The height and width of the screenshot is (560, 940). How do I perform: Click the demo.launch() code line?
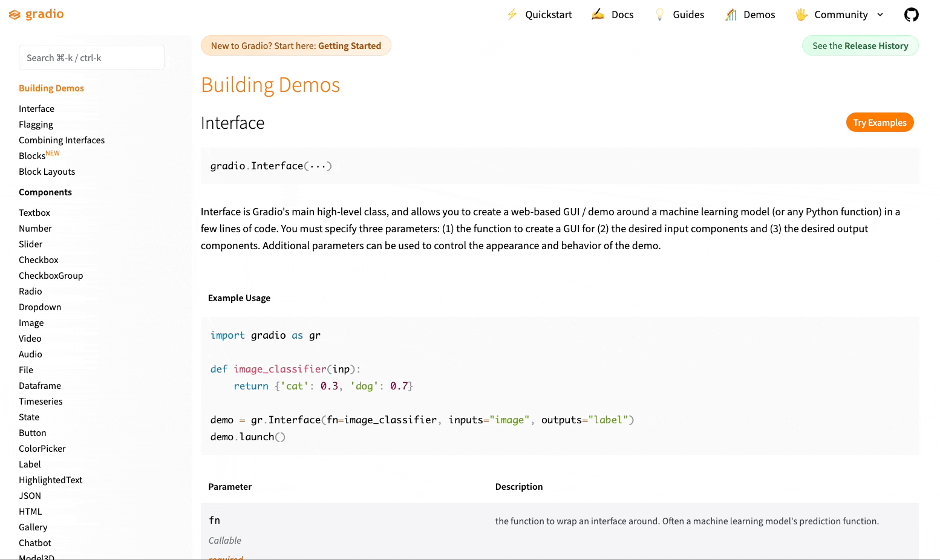(x=248, y=437)
